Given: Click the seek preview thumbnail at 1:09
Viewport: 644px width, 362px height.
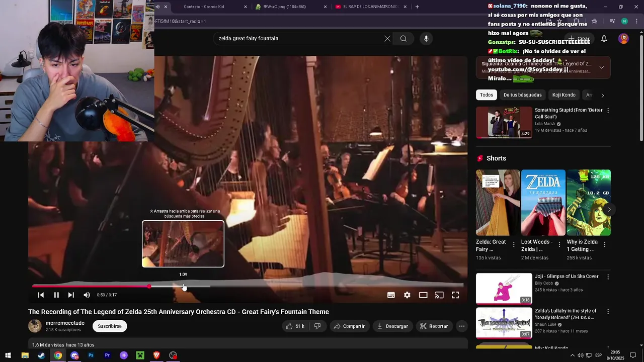Looking at the screenshot, I should 183,244.
